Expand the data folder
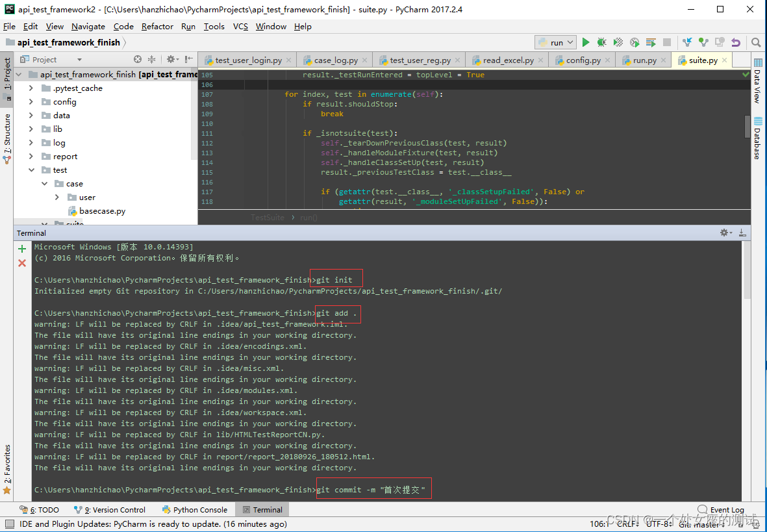 point(31,116)
